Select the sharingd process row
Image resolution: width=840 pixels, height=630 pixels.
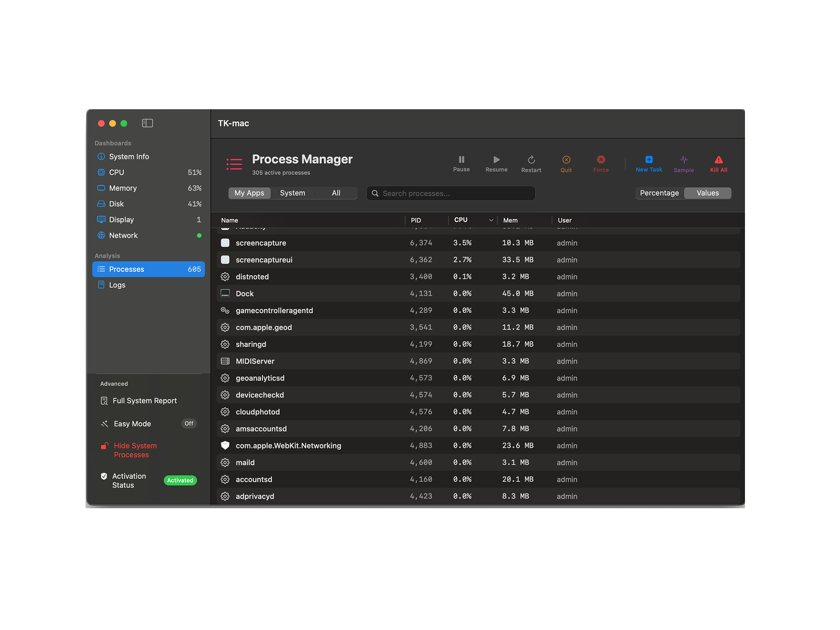tap(478, 344)
